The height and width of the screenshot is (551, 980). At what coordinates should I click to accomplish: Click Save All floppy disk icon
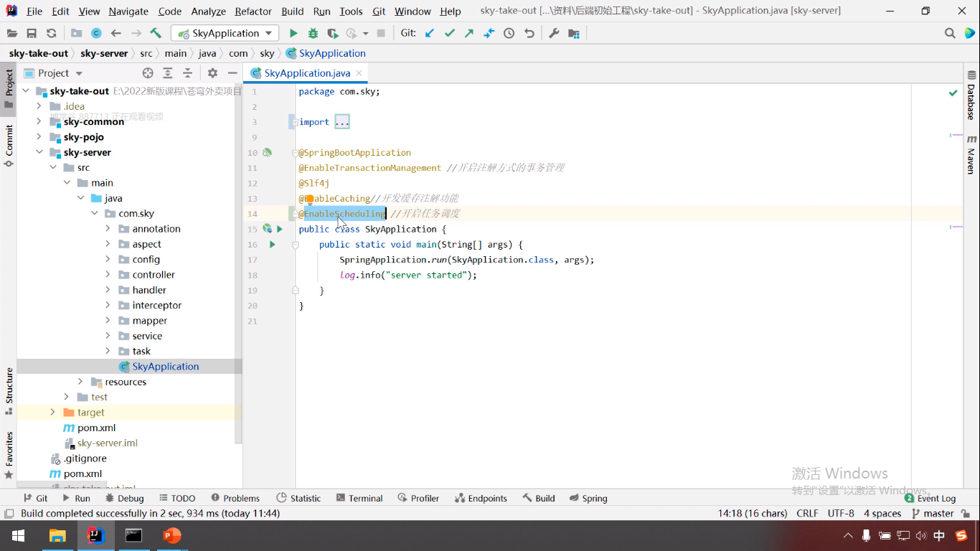[32, 34]
